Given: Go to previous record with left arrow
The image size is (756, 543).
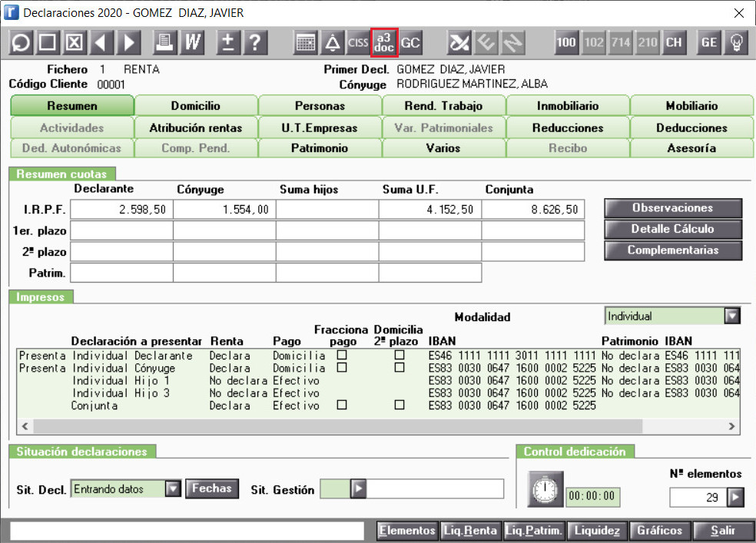Looking at the screenshot, I should [x=101, y=42].
